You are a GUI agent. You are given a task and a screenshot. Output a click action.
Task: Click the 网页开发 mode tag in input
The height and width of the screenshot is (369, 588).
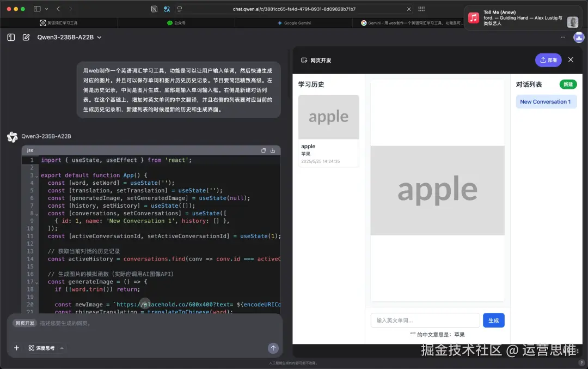coord(24,323)
